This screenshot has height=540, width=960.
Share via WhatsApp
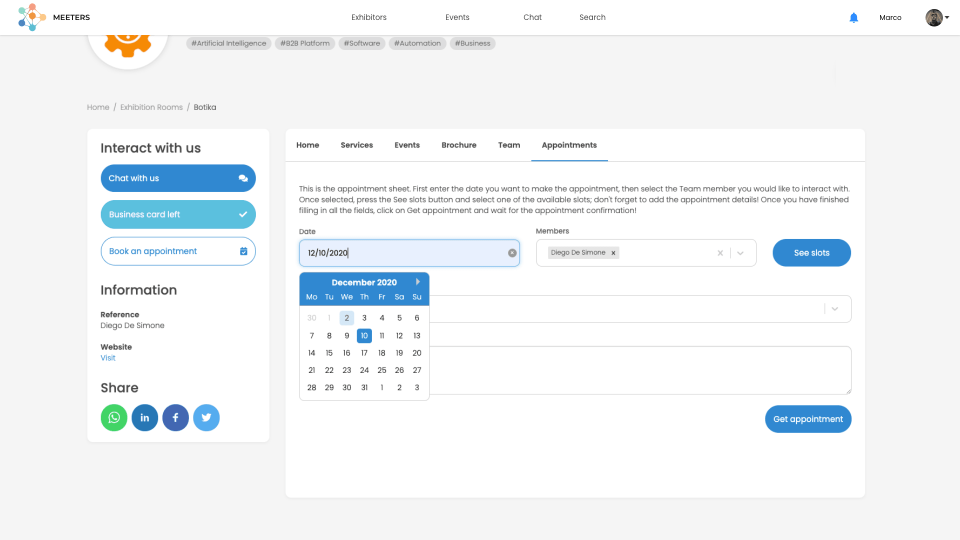(114, 418)
